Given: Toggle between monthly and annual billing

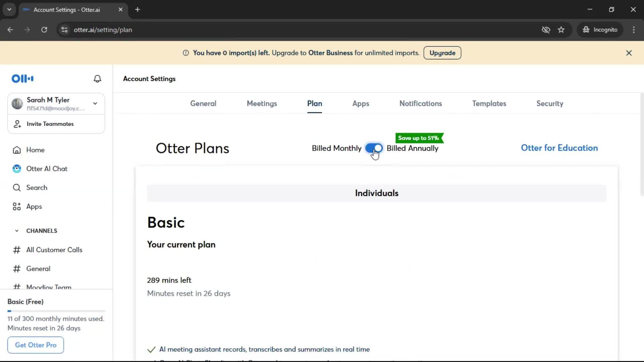Looking at the screenshot, I should coord(374,148).
